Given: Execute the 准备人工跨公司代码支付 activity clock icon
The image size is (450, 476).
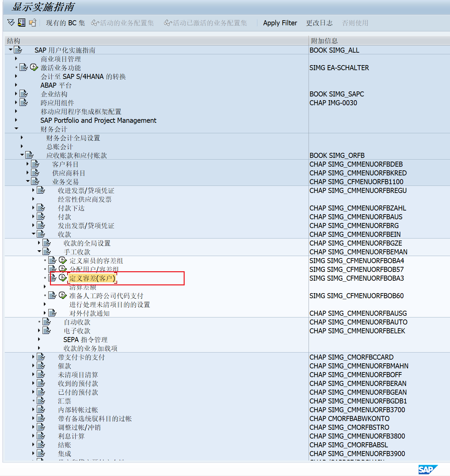Looking at the screenshot, I should pyautogui.click(x=62, y=295).
